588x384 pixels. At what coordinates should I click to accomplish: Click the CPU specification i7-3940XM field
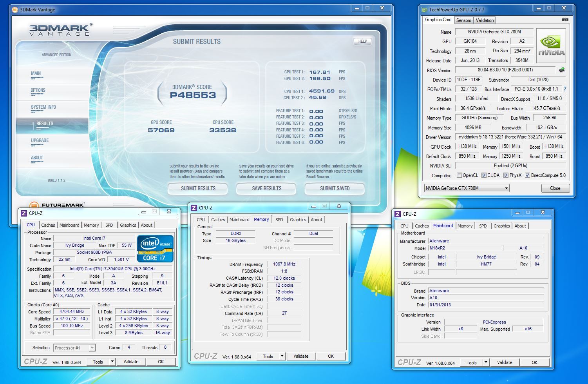[113, 269]
